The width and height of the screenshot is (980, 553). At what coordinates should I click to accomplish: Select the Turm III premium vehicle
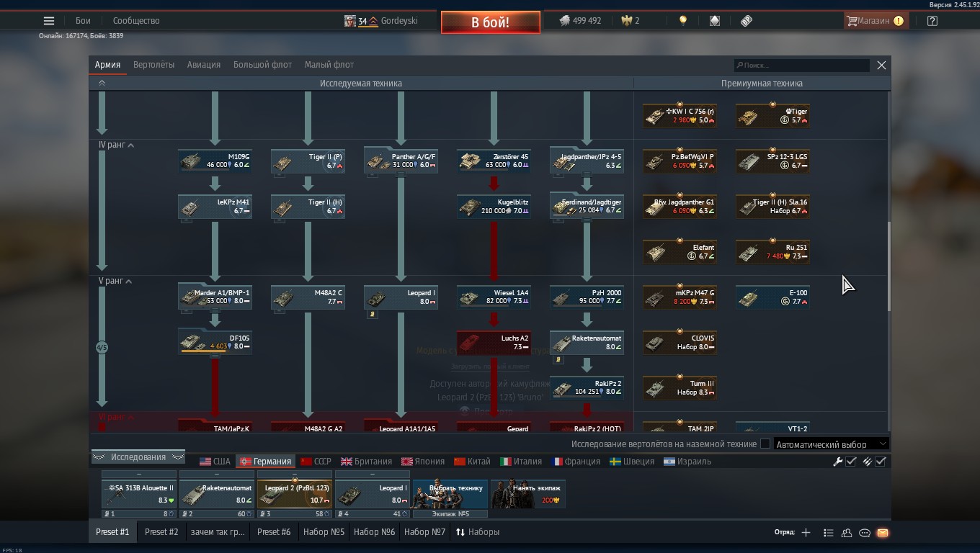pos(680,388)
